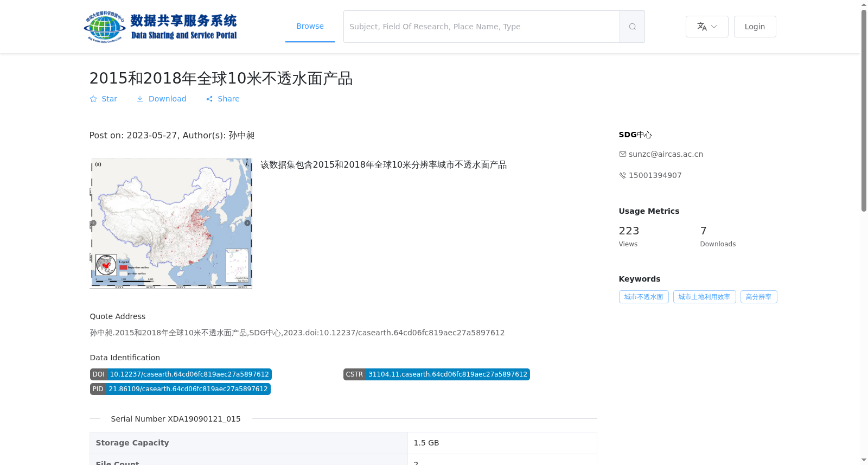Click the 223 Views metric
868x465 pixels.
629,237
